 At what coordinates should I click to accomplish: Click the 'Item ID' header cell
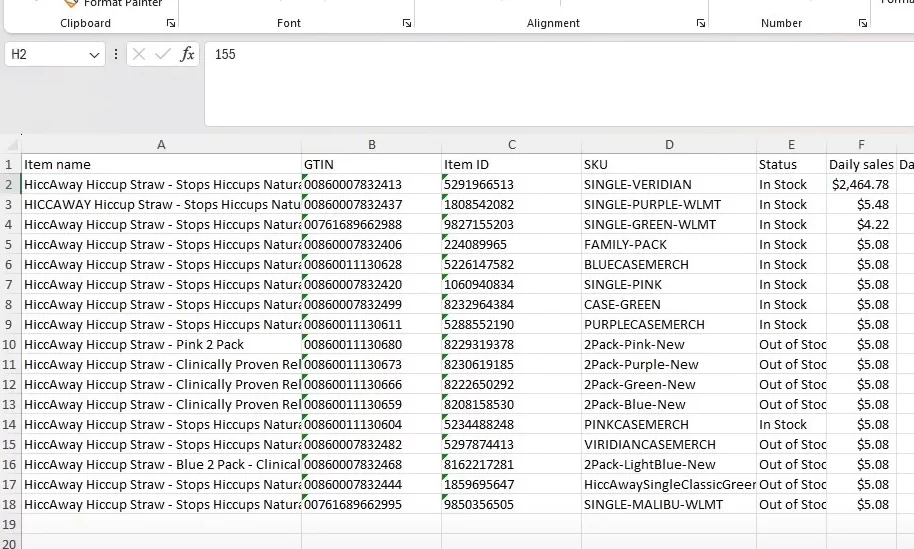pyautogui.click(x=511, y=164)
